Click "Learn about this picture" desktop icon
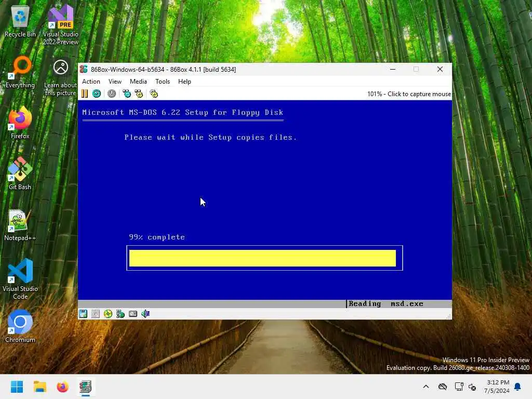The width and height of the screenshot is (532, 399). pyautogui.click(x=61, y=77)
